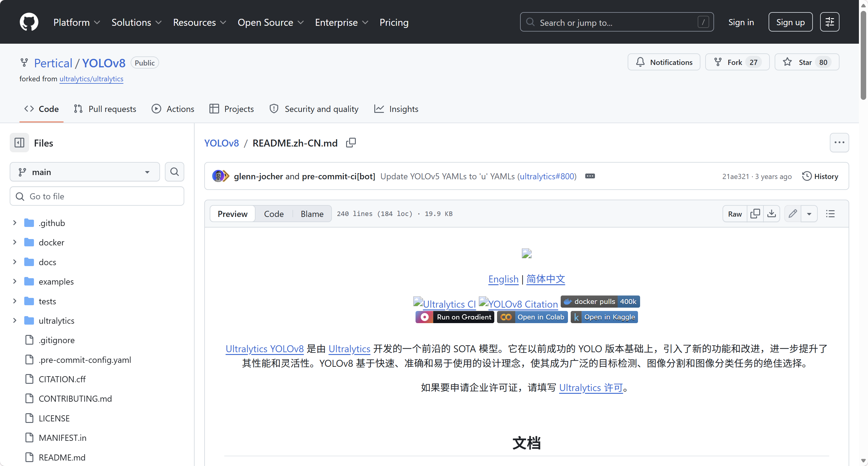This screenshot has width=868, height=466.
Task: Fork the repository
Action: [x=737, y=62]
